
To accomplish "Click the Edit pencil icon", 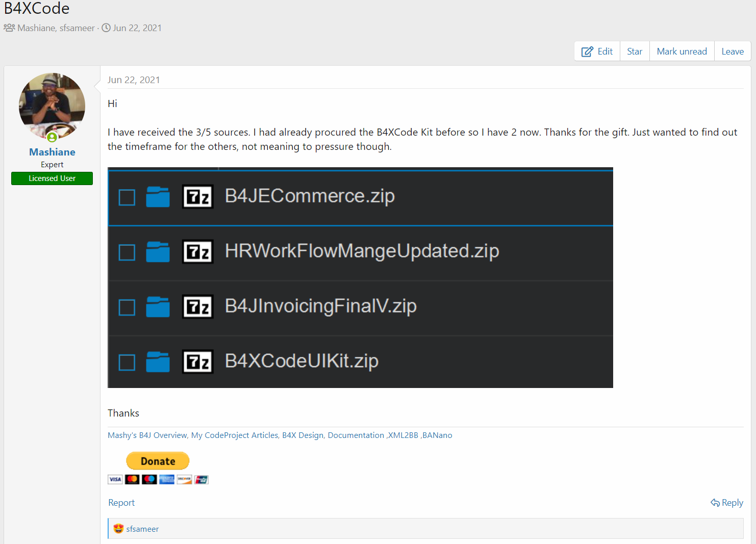I will click(x=587, y=51).
